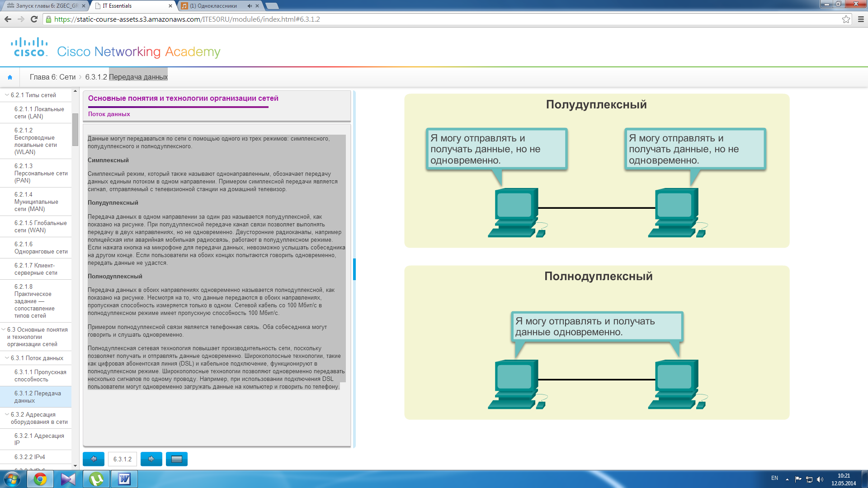Go to the previous page with the left arrow button
Viewport: 868px width, 488px height.
94,459
